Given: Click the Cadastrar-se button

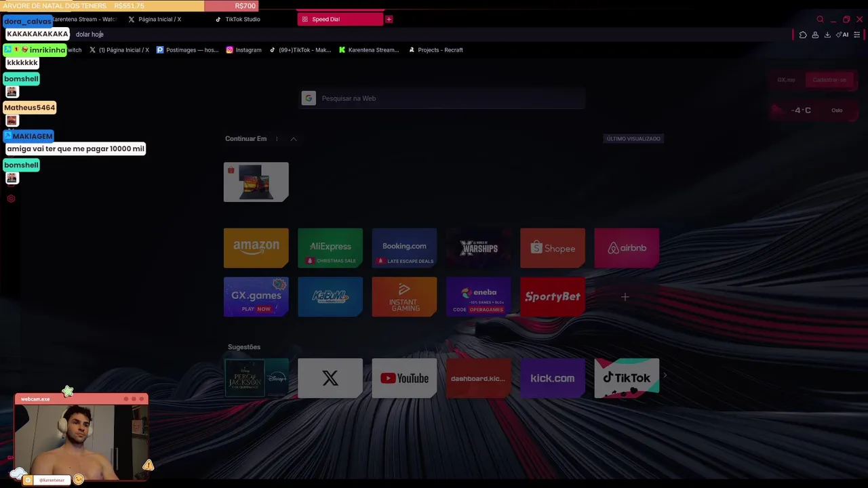Looking at the screenshot, I should [829, 80].
